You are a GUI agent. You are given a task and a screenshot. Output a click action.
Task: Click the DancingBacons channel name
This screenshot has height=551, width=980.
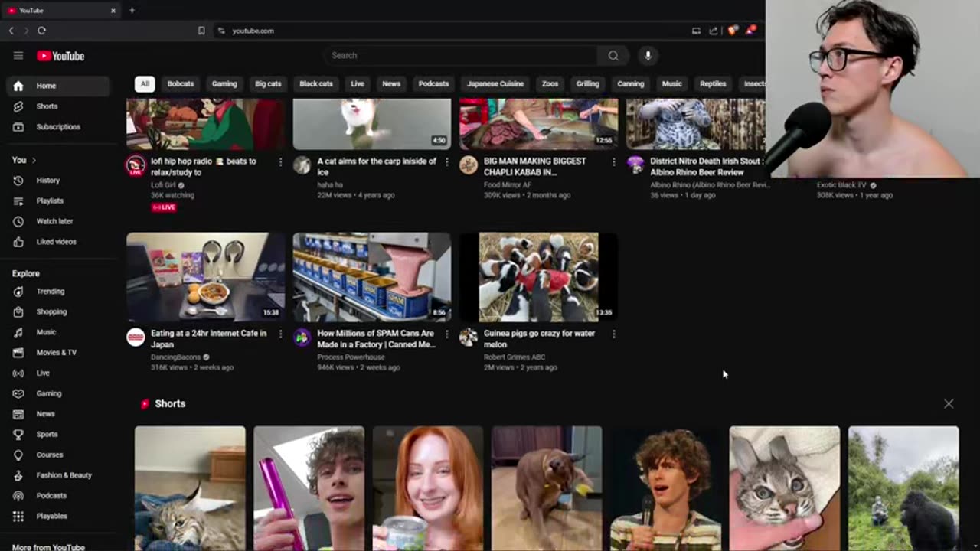[x=175, y=357]
